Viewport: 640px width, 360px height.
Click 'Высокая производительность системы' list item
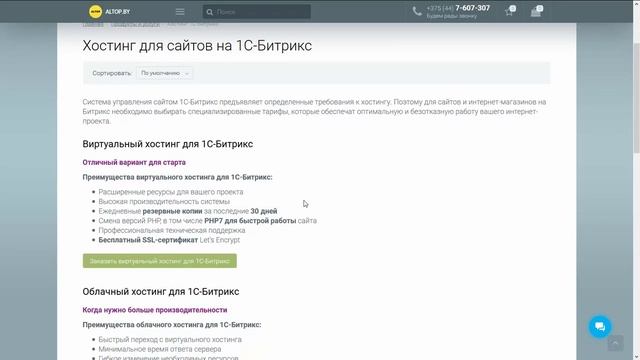click(x=164, y=202)
